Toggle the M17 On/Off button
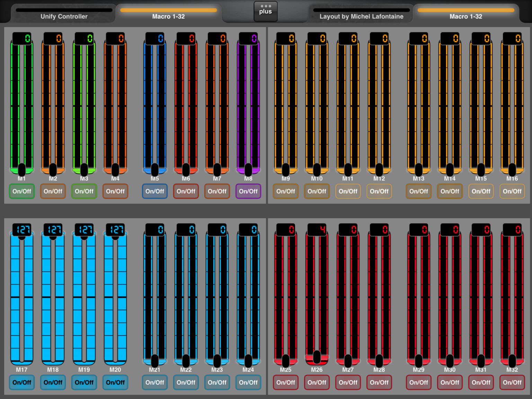Image resolution: width=532 pixels, height=399 pixels. pos(22,382)
